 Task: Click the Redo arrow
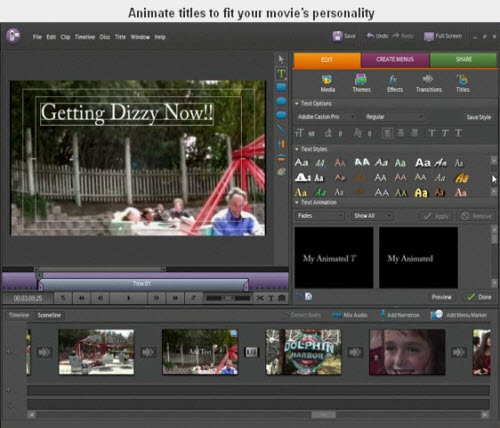[x=396, y=35]
